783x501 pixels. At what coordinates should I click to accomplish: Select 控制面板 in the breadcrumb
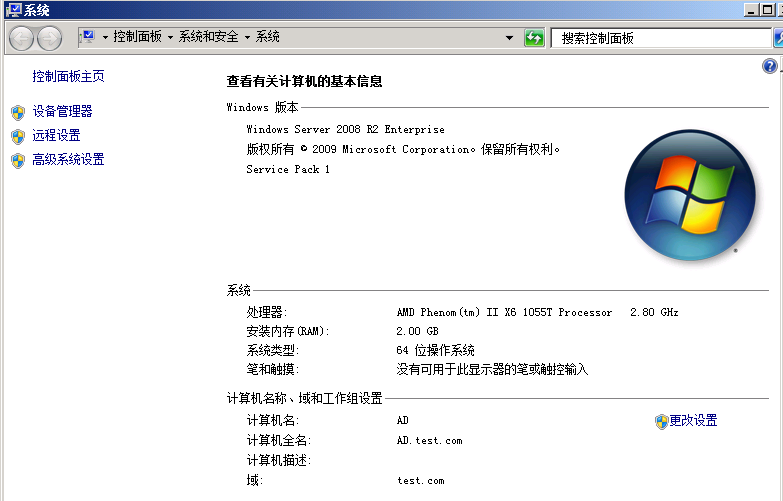137,36
